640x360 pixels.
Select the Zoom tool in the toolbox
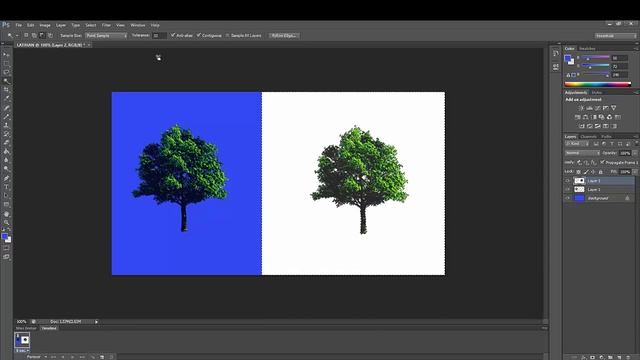click(6, 223)
